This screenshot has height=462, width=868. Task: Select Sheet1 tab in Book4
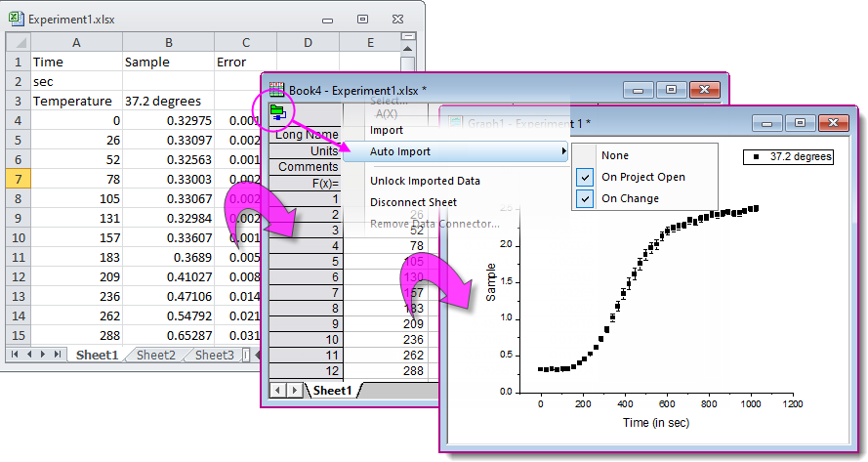[x=332, y=391]
